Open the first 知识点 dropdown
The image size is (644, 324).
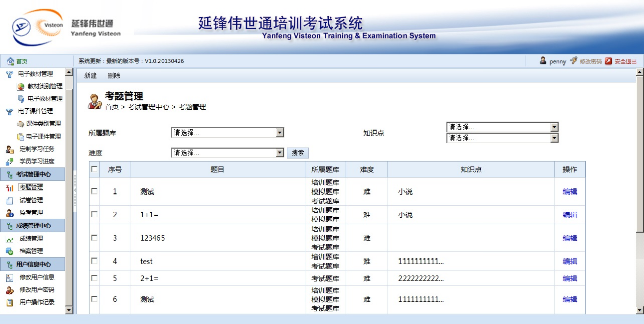(503, 127)
